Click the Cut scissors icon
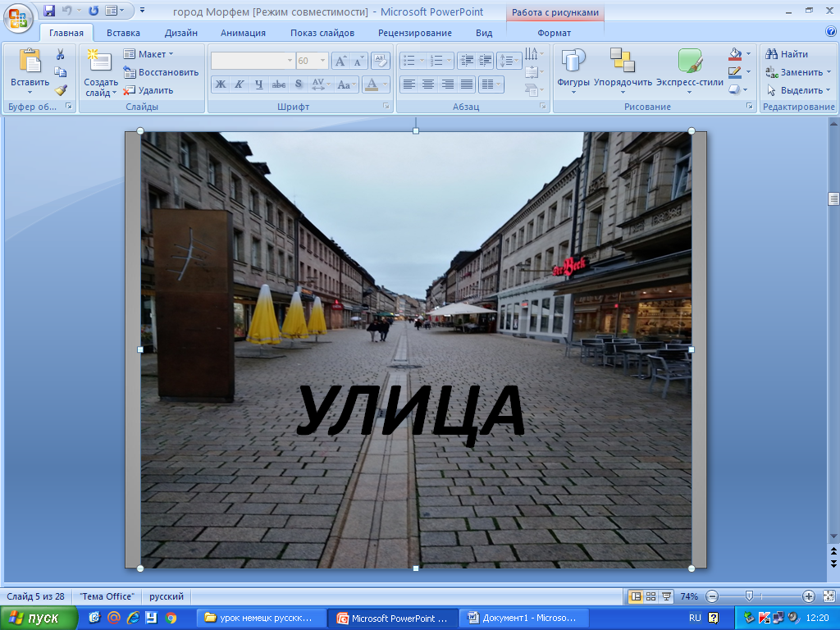This screenshot has width=840, height=630. click(60, 54)
